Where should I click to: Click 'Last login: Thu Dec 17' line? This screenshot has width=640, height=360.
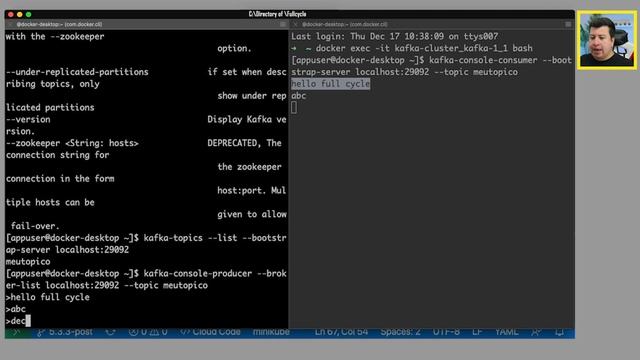394,36
